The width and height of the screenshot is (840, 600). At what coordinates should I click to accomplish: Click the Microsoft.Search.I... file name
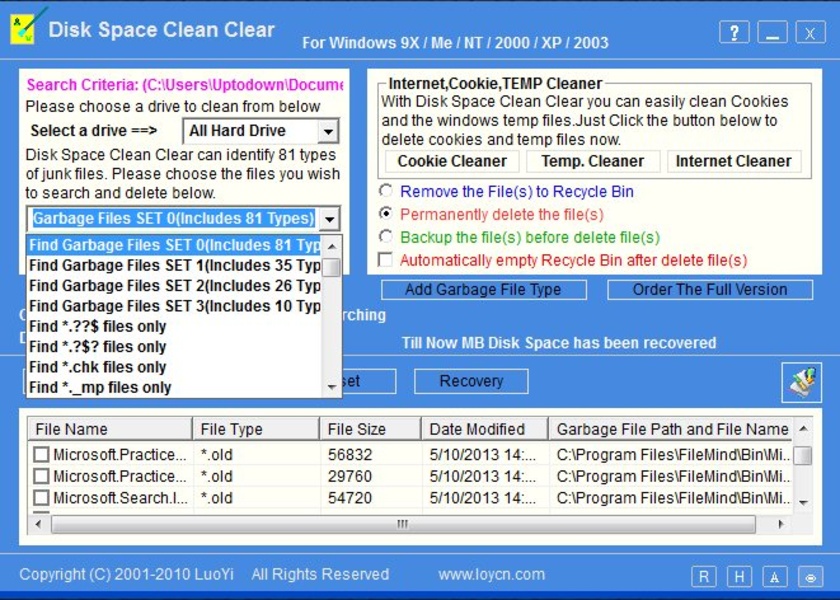(x=120, y=498)
